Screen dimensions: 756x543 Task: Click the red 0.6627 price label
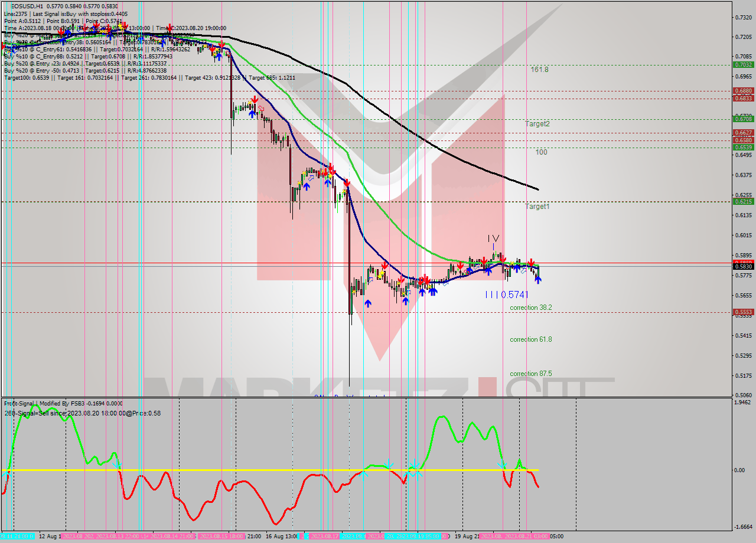click(742, 132)
